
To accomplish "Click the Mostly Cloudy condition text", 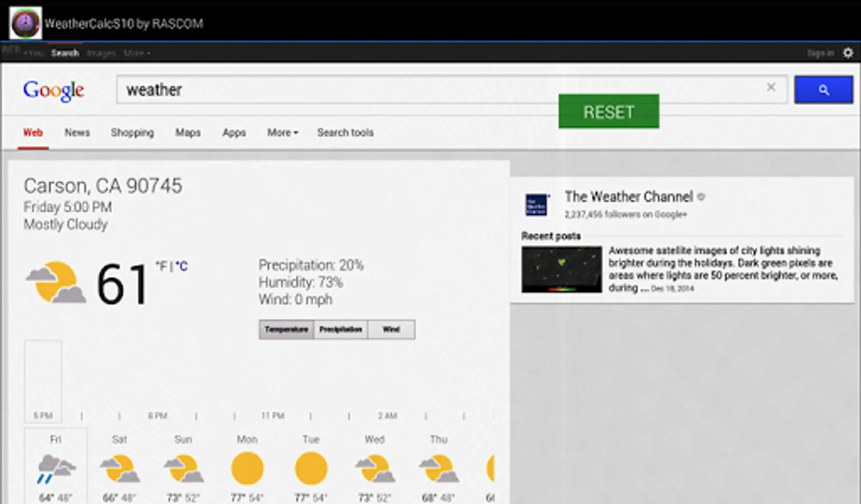I will pos(66,225).
